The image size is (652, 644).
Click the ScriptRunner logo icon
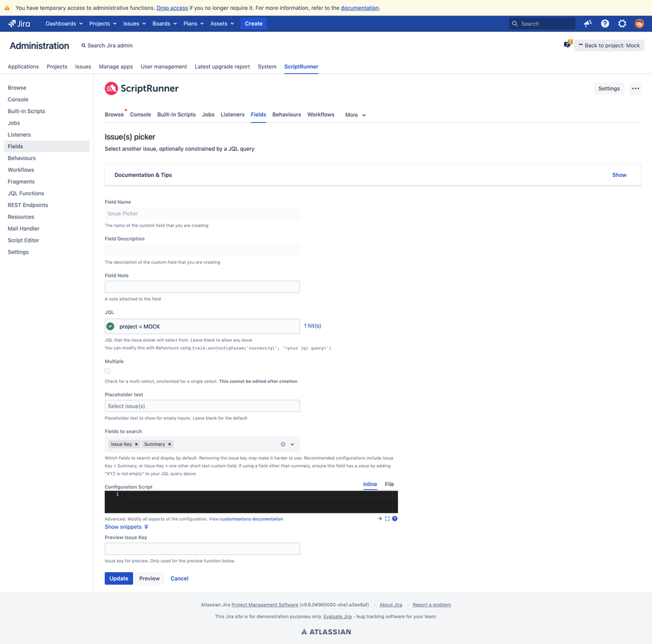pyautogui.click(x=111, y=88)
